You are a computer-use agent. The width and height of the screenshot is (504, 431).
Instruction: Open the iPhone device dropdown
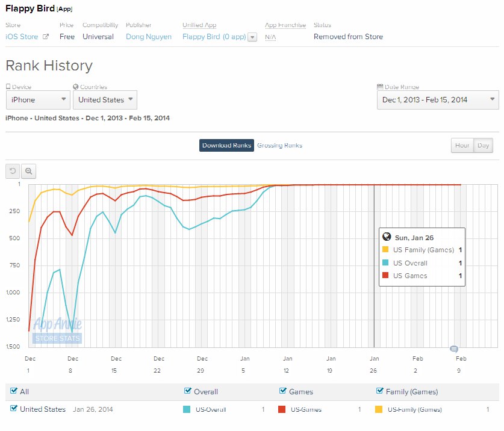click(38, 100)
